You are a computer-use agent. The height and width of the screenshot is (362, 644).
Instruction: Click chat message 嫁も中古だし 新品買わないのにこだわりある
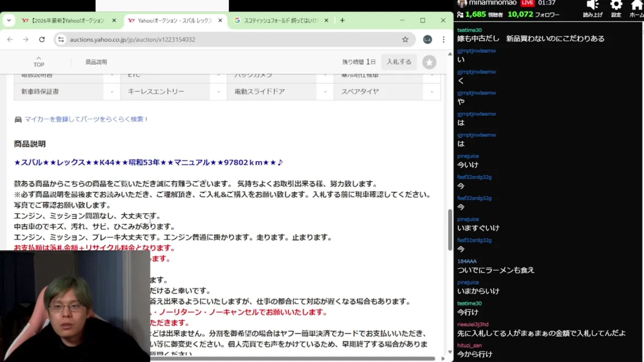[531, 39]
